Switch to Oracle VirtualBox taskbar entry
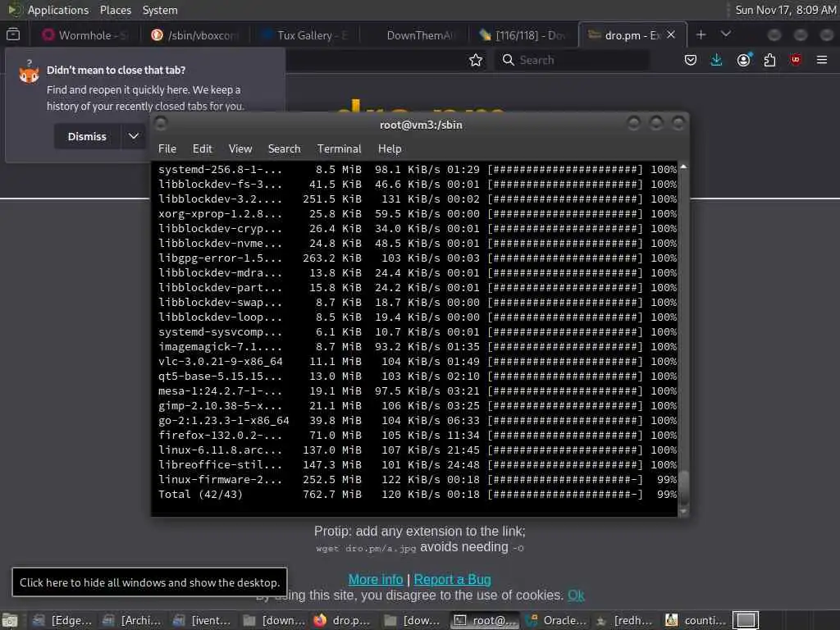Viewport: 840px width, 630px height. (x=555, y=620)
